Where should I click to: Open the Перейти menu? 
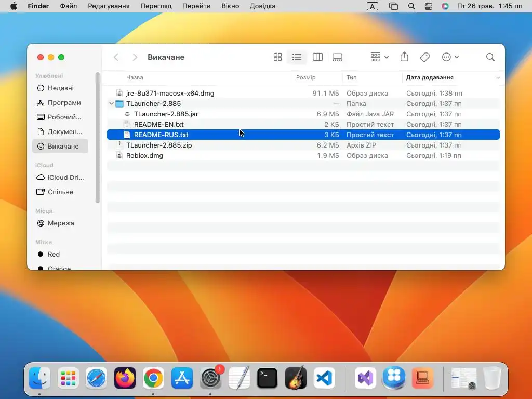click(x=196, y=6)
